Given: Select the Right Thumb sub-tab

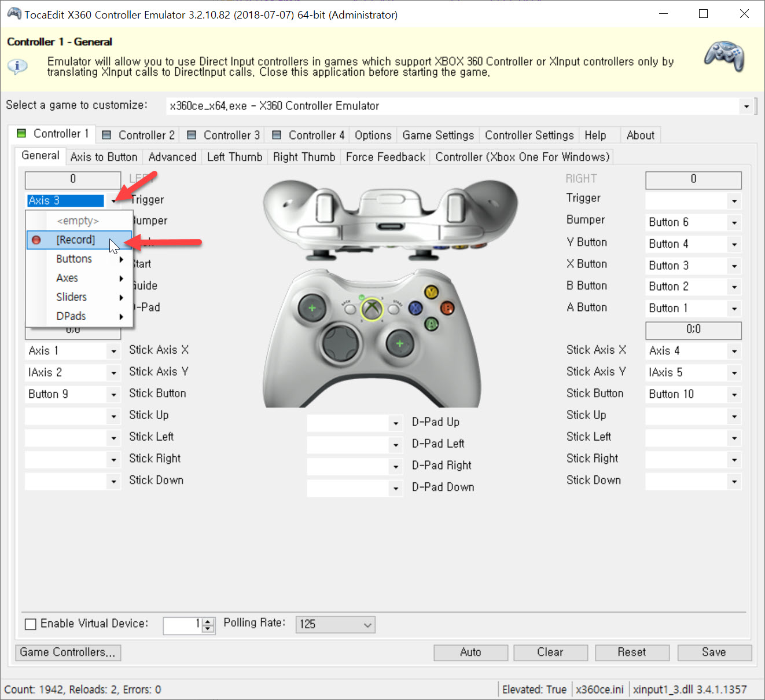Looking at the screenshot, I should tap(304, 157).
